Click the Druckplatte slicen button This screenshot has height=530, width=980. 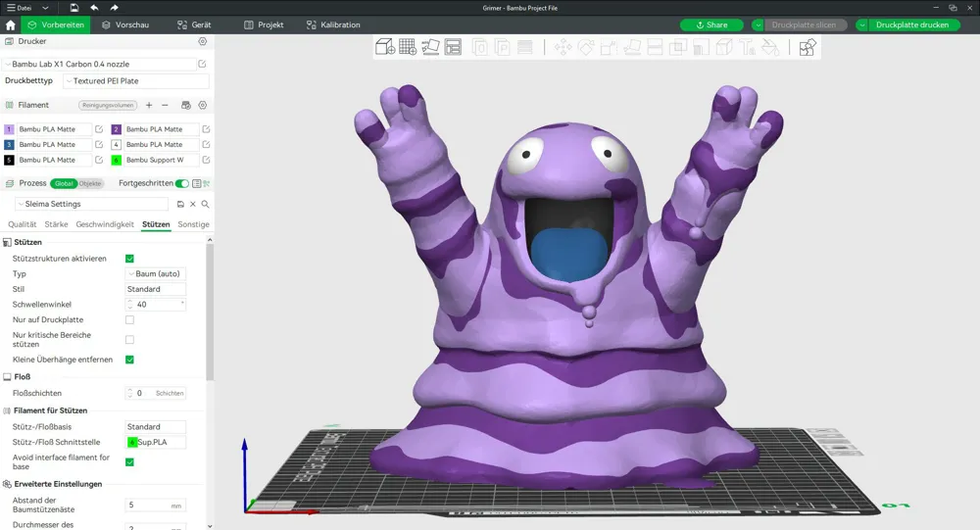(x=804, y=25)
